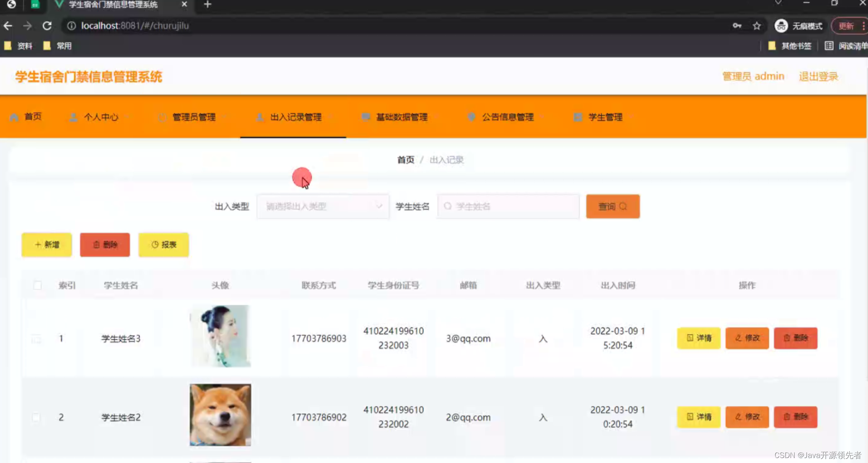Click the person icon next to 个人中心

(73, 117)
